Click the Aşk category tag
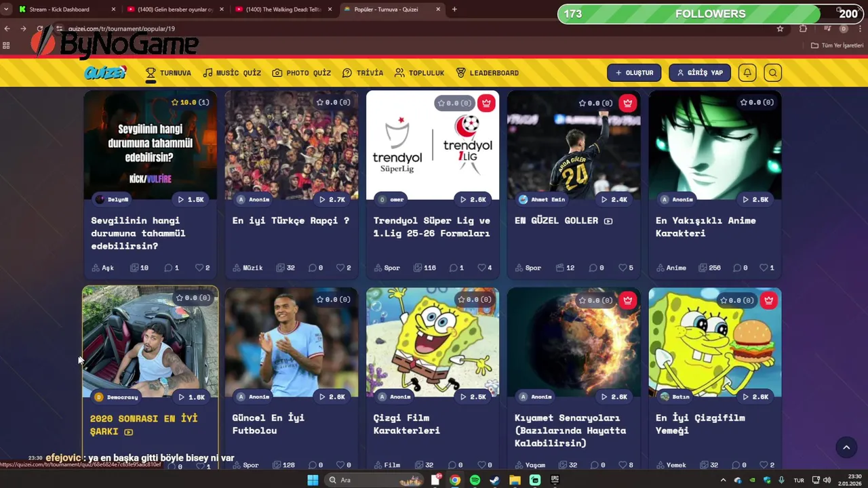 (x=102, y=268)
